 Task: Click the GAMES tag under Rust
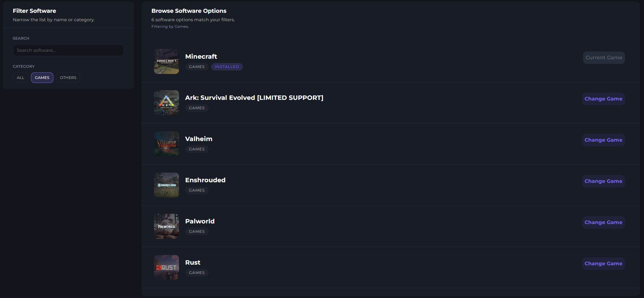tap(197, 273)
